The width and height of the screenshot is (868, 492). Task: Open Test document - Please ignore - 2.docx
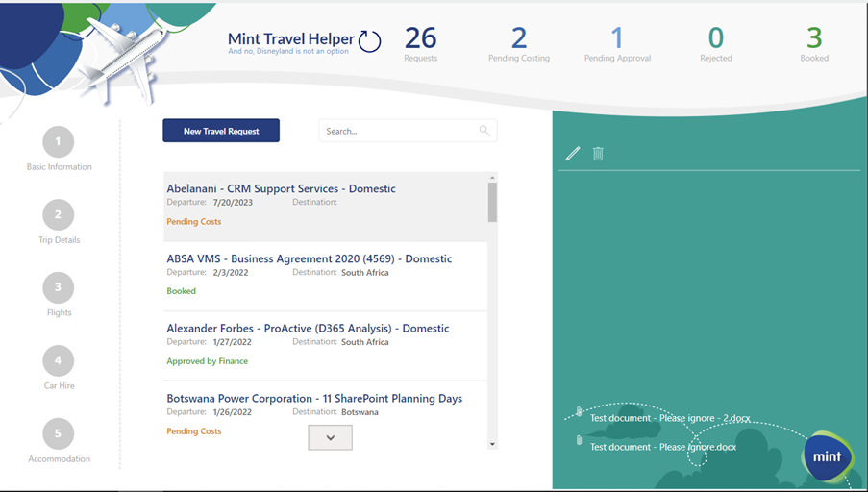click(670, 418)
